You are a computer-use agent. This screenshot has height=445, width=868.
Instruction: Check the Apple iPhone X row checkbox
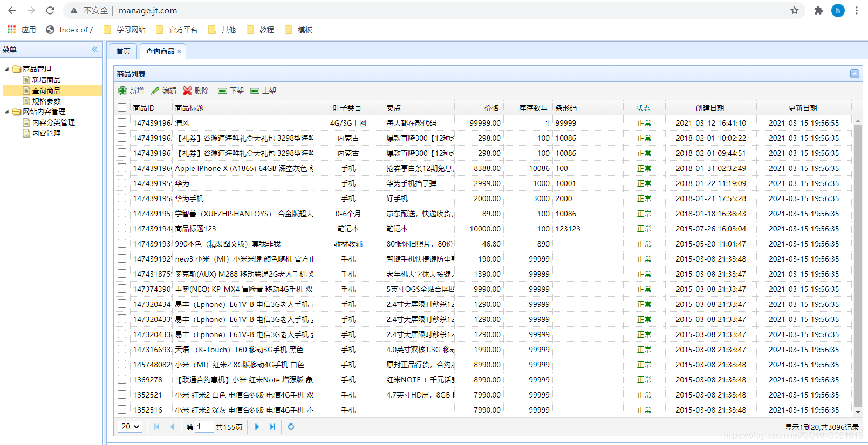click(122, 168)
